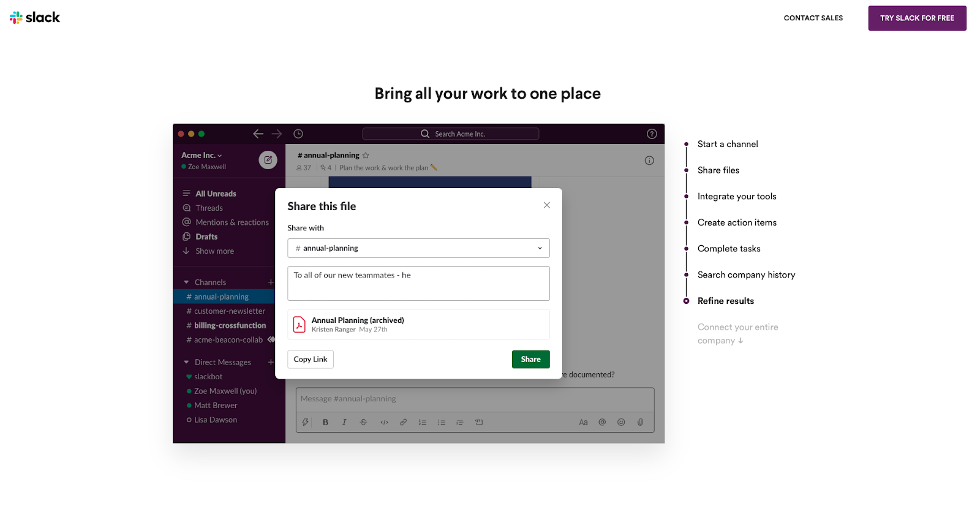The width and height of the screenshot is (980, 508).
Task: Open Contact Sales link
Action: tap(813, 18)
